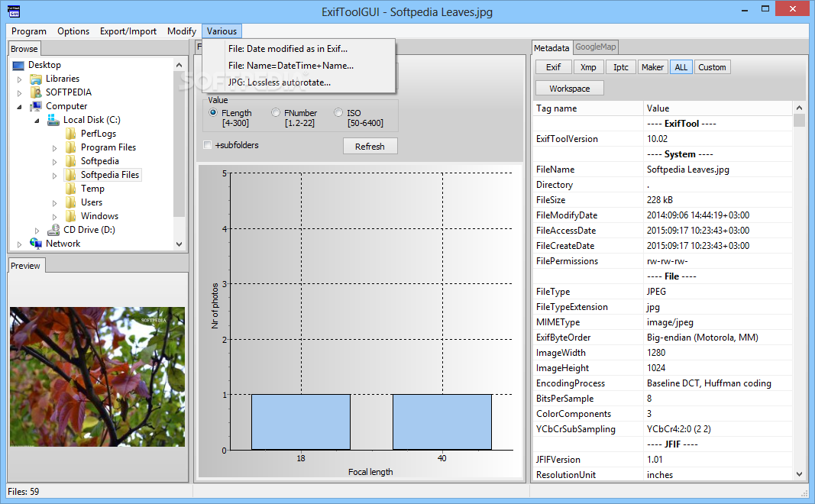Click the CD Drive (D:) icon
The image size is (815, 504).
coord(53,230)
